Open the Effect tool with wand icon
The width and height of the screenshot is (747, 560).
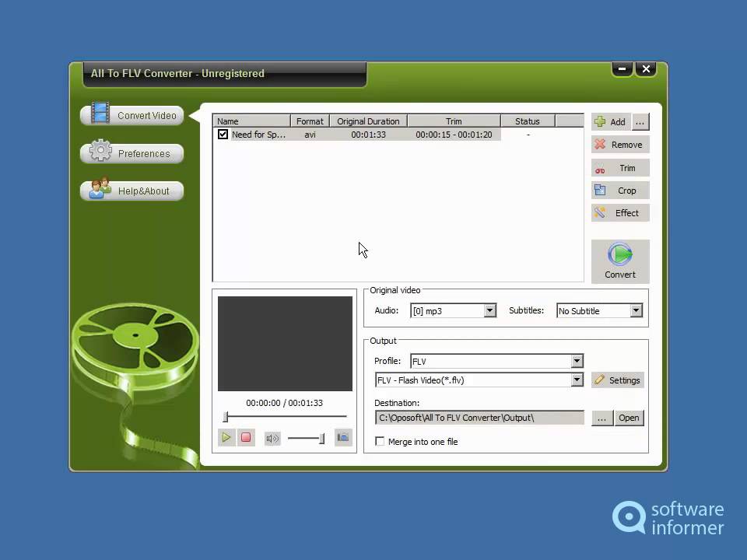(620, 213)
